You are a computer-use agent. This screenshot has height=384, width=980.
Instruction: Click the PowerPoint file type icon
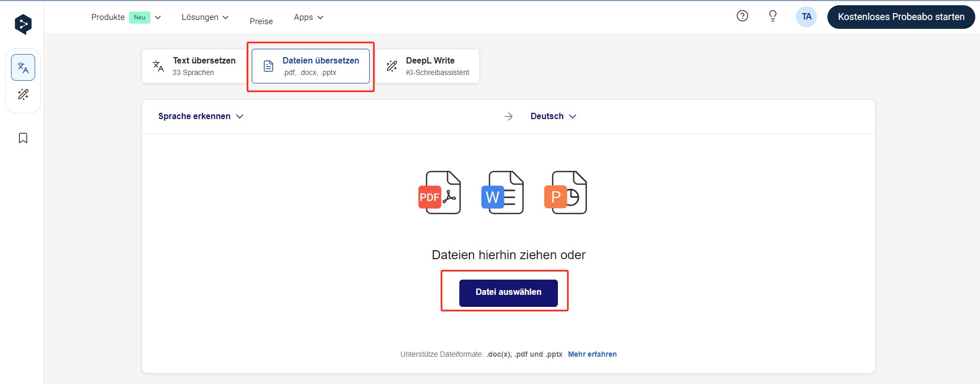coord(566,193)
